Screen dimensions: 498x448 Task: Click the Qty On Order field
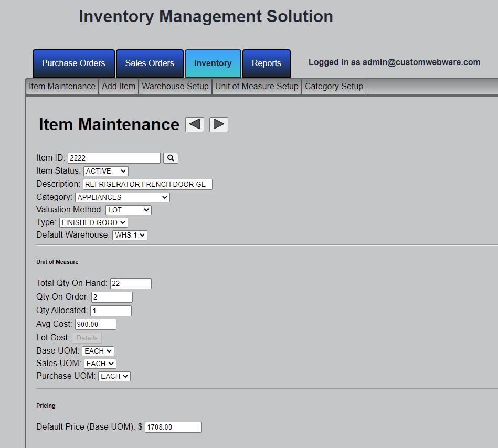pos(112,297)
